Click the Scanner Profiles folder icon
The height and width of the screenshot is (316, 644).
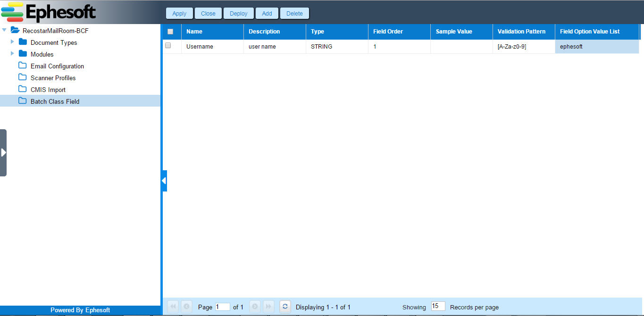tap(23, 77)
